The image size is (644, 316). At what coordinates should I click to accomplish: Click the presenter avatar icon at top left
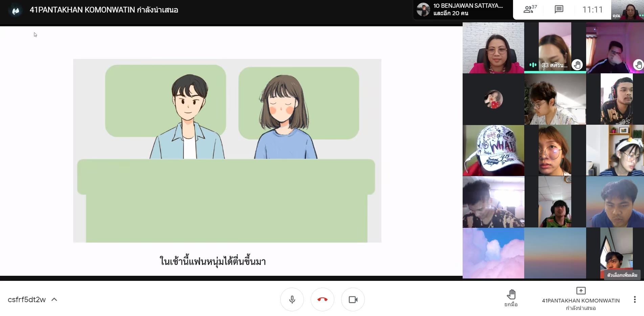coord(15,10)
